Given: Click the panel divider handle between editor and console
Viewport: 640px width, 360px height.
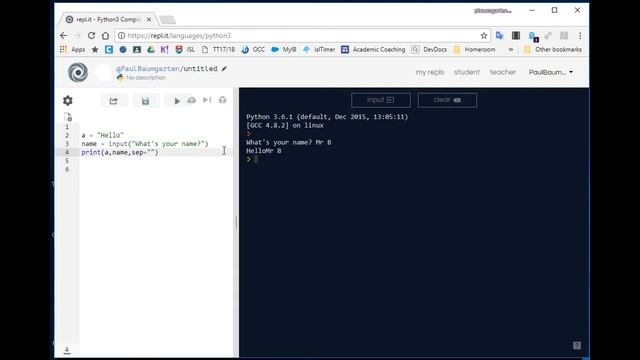Looking at the screenshot, I should pos(236,222).
